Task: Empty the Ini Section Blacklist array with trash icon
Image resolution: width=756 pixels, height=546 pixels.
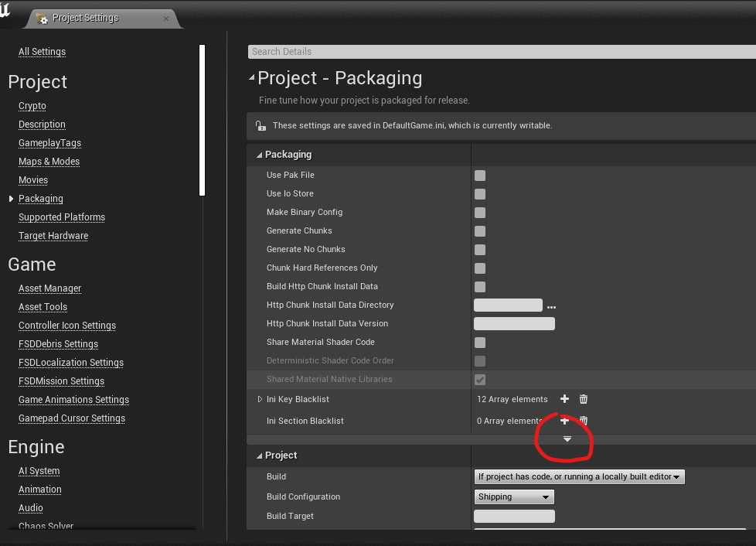Action: tap(584, 421)
